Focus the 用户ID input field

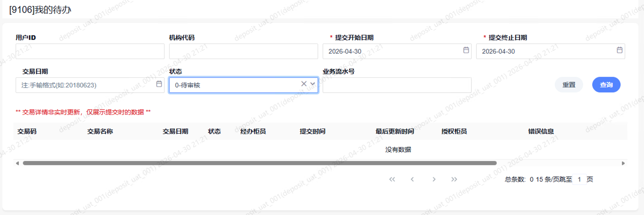click(x=90, y=51)
